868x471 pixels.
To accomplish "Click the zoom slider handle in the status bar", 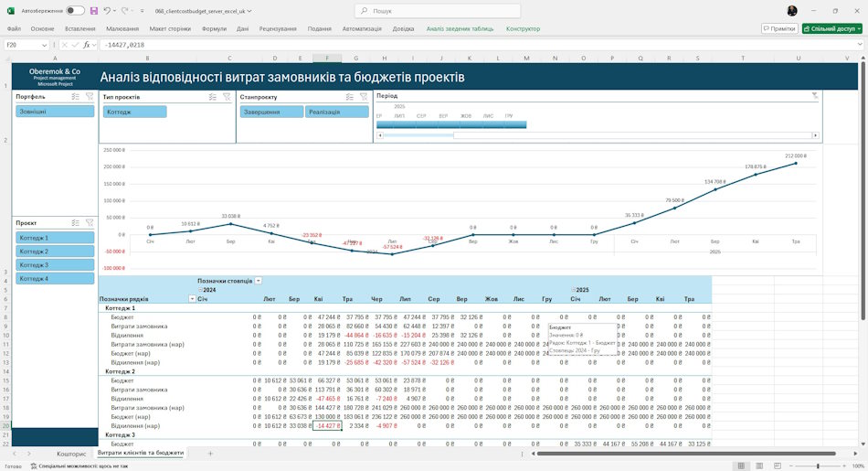I will pos(818,466).
